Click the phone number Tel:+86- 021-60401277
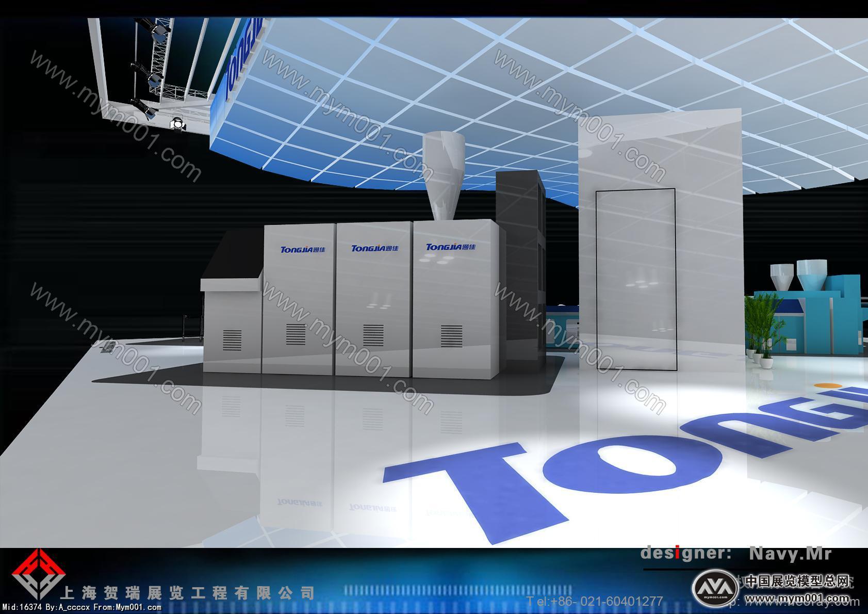Screen dimensions: 868x614 click(595, 601)
